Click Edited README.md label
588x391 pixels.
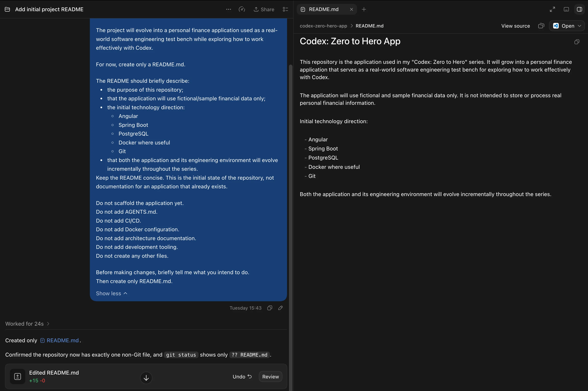[x=54, y=373]
